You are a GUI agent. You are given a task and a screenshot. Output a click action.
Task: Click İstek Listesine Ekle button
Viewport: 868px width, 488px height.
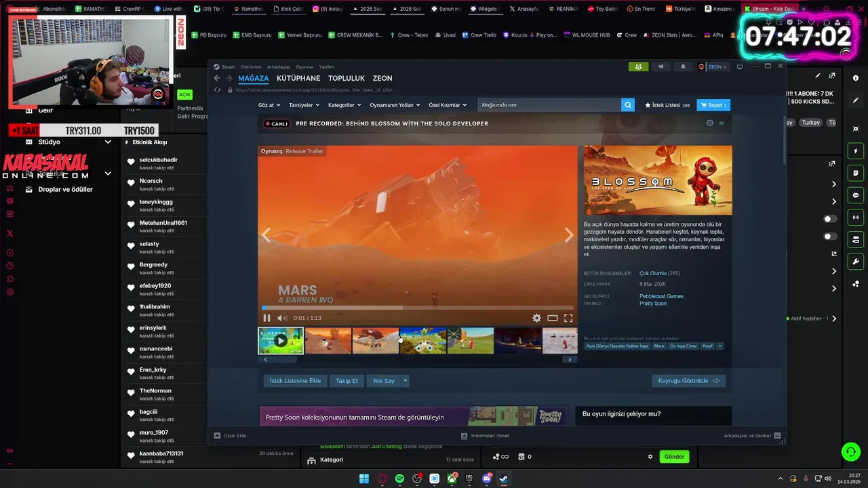tap(295, 381)
